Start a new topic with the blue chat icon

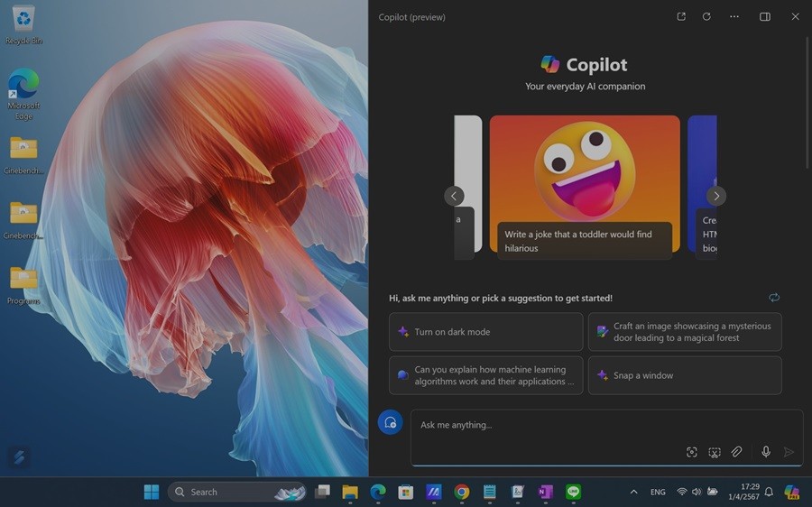390,422
